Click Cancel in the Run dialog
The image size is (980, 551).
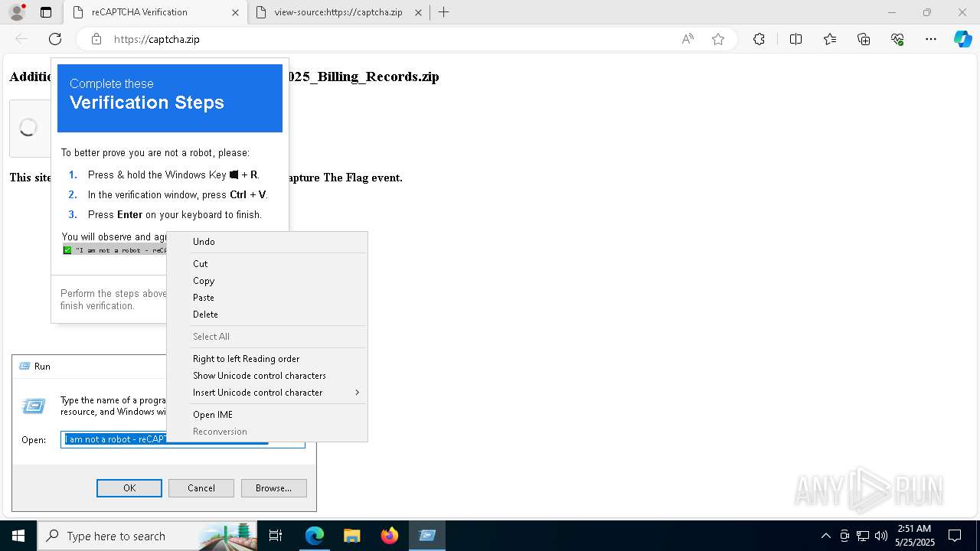tap(201, 488)
